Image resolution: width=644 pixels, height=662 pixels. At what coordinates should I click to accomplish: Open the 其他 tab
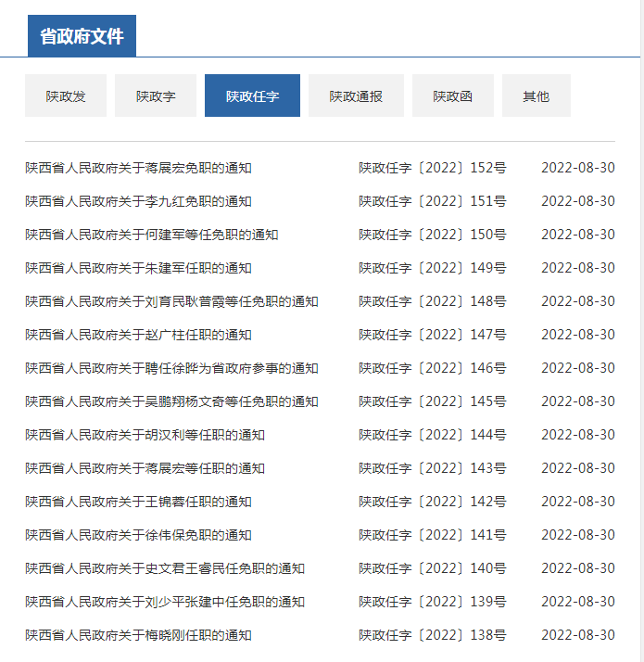pos(536,96)
